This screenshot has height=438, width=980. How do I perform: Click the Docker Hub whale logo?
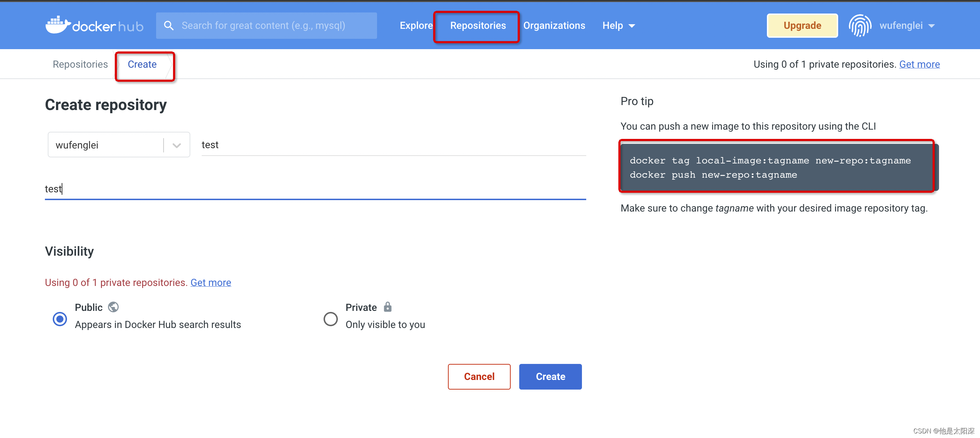[94, 25]
